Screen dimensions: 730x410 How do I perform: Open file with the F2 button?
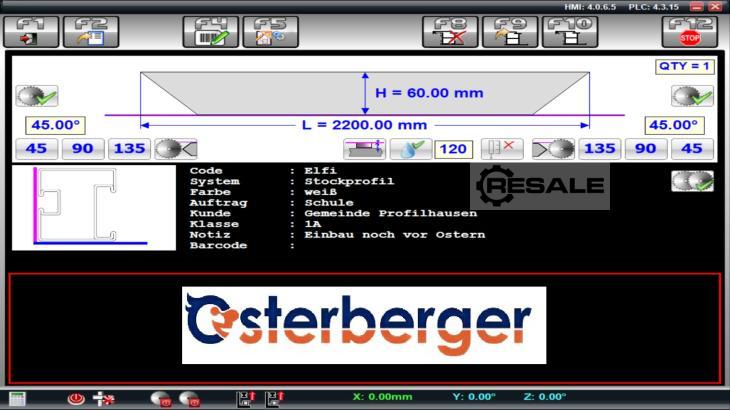tap(90, 31)
